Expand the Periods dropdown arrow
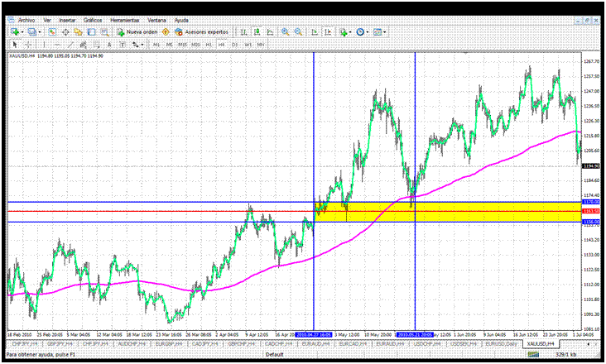Viewport: 606px width, 364px height. tap(368, 32)
